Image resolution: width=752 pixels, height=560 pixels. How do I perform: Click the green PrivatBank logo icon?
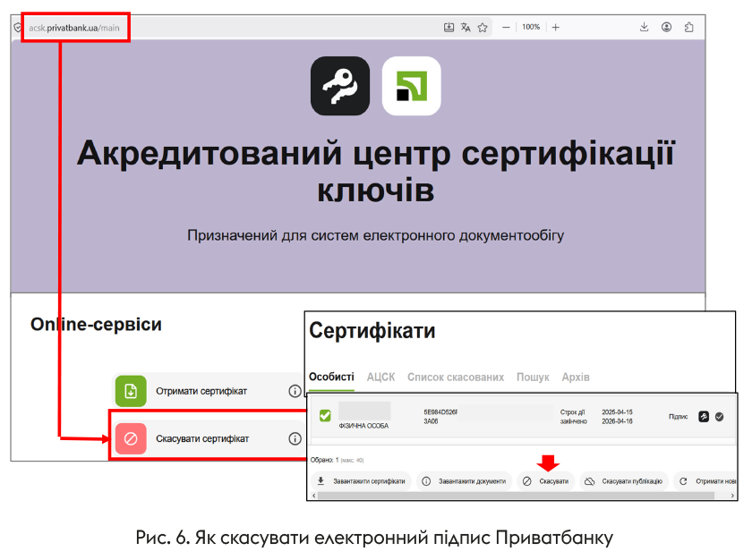[x=412, y=86]
